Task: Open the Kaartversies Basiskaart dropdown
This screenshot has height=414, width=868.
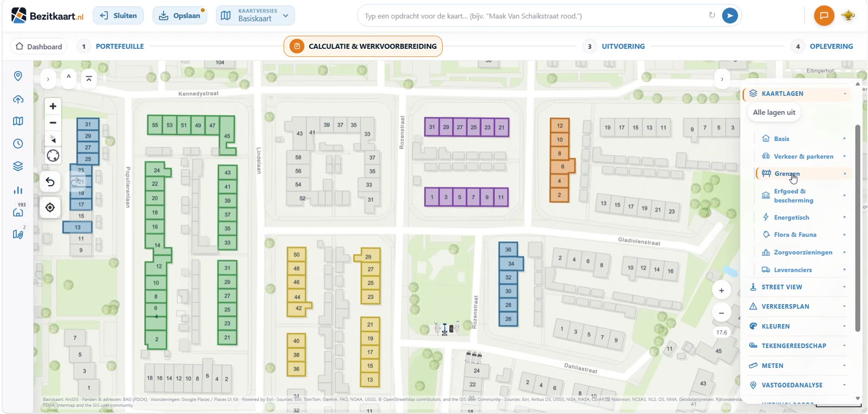Action: coord(256,15)
